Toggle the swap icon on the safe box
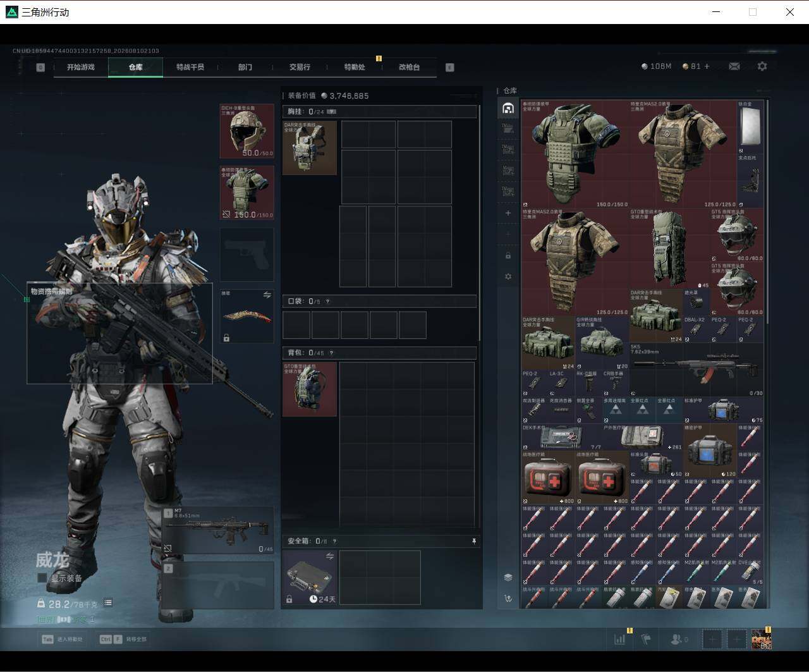Viewport: 809px width, 672px height. click(x=329, y=556)
